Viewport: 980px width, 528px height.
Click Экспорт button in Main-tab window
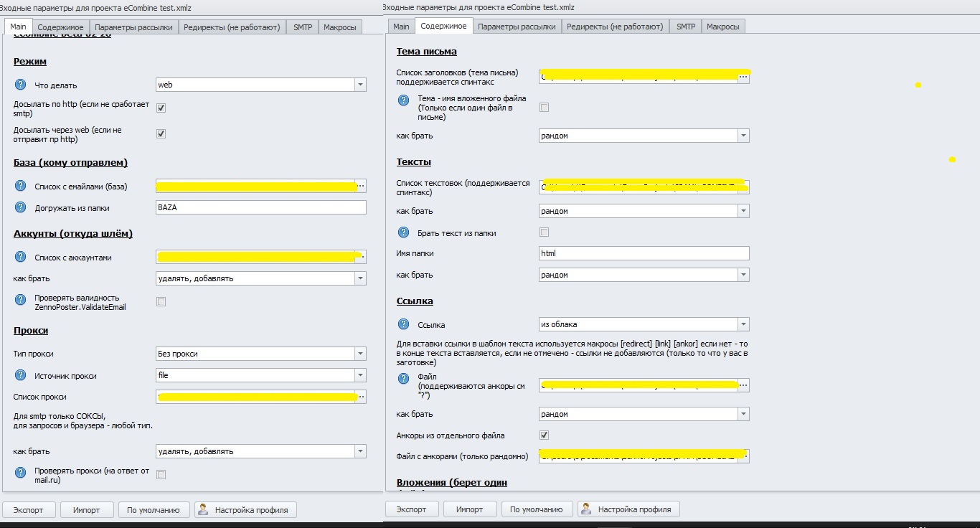click(x=28, y=510)
